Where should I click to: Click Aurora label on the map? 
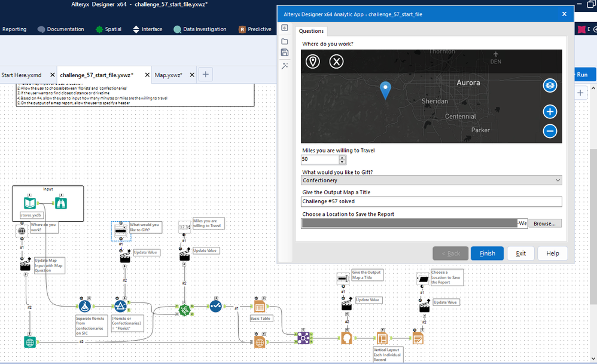[x=468, y=82]
